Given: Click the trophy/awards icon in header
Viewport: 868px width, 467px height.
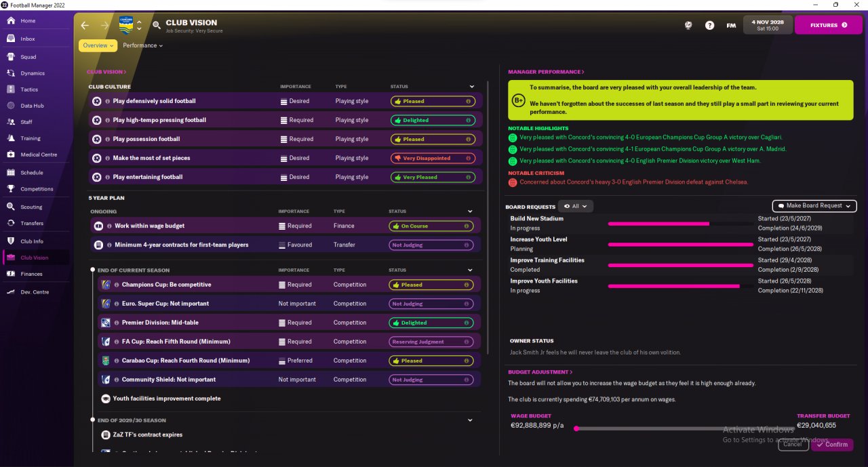Looking at the screenshot, I should coord(688,25).
